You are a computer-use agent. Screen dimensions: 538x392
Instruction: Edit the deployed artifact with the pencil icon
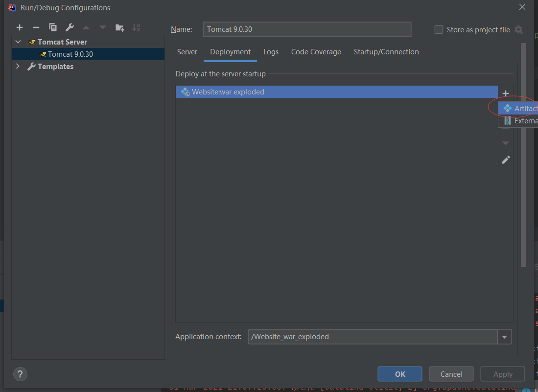pyautogui.click(x=506, y=160)
